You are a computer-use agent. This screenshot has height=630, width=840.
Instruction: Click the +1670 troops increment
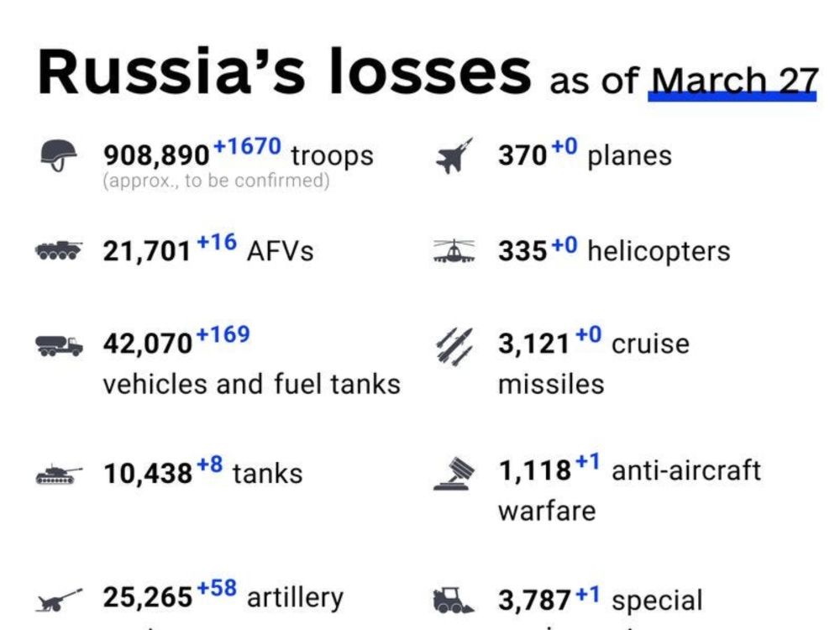tap(247, 145)
